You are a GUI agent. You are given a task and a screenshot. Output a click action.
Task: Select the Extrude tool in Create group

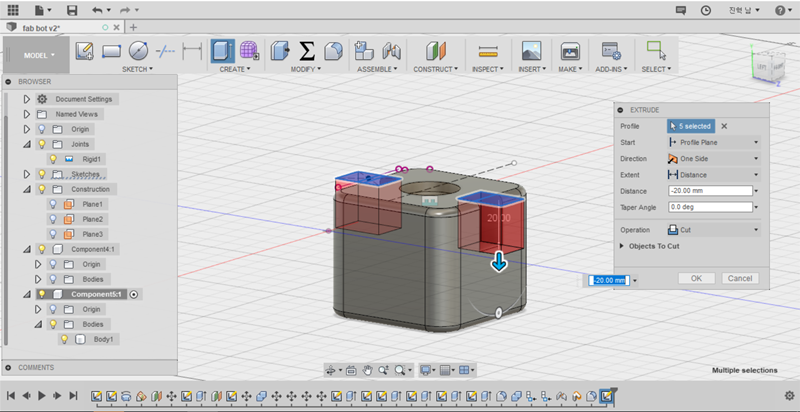tap(222, 51)
